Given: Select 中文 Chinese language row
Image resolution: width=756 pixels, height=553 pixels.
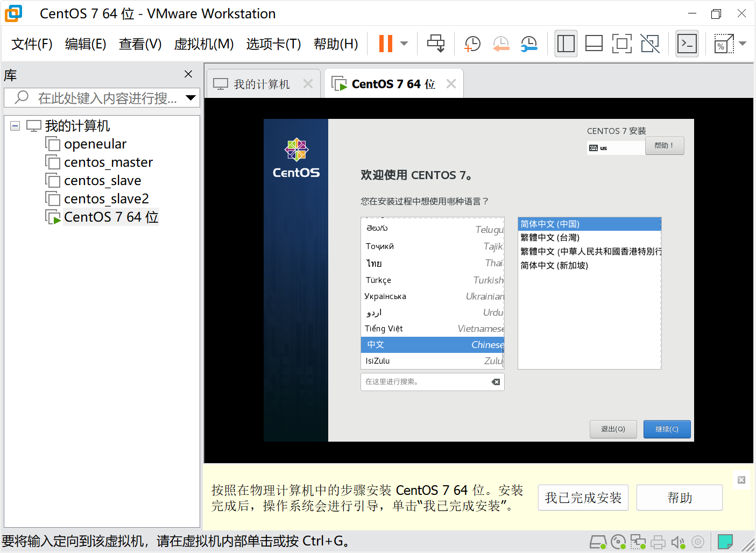Looking at the screenshot, I should [433, 345].
